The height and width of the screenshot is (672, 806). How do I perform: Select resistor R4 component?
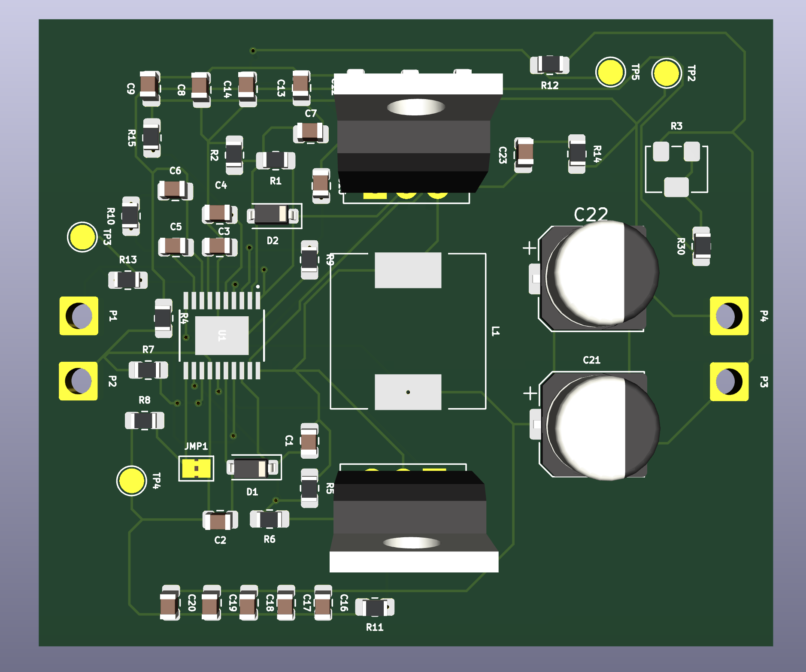point(164,318)
